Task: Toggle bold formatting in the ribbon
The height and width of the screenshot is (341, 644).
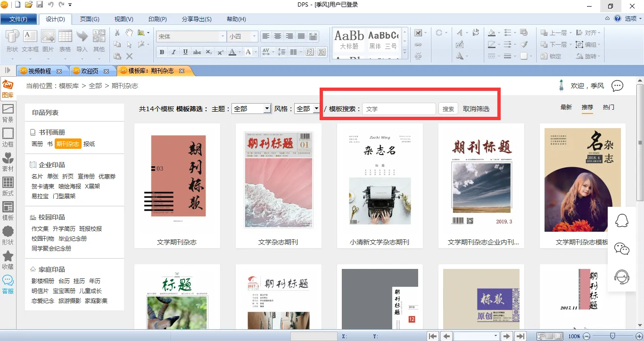Action: pyautogui.click(x=162, y=52)
